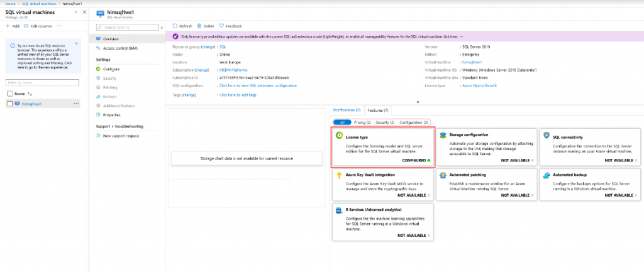
Task: Tick the checkbox for himsql1we1 row
Action: pyautogui.click(x=10, y=104)
